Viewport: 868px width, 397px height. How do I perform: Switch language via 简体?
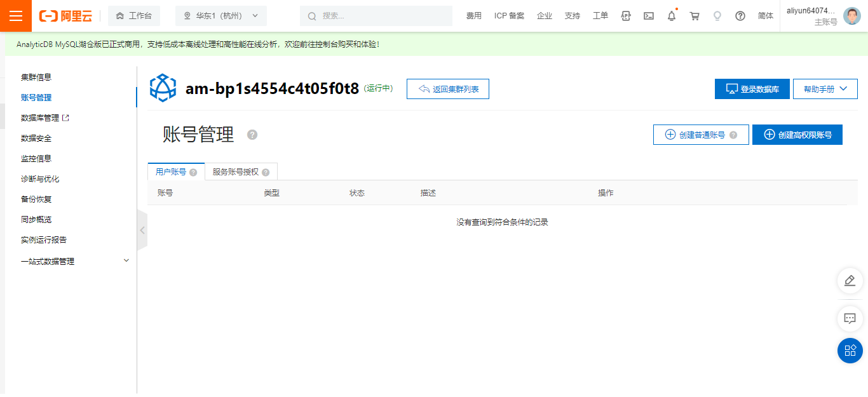[x=766, y=16]
